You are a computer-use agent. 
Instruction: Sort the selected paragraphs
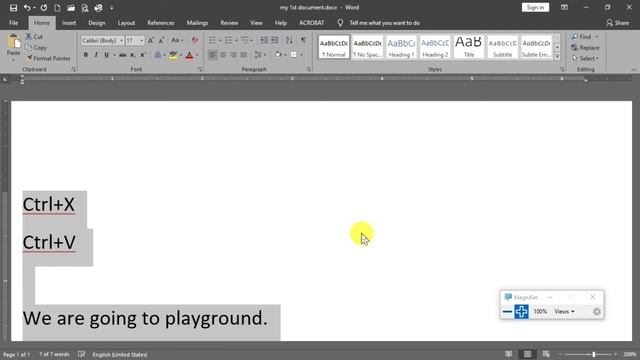pyautogui.click(x=289, y=40)
